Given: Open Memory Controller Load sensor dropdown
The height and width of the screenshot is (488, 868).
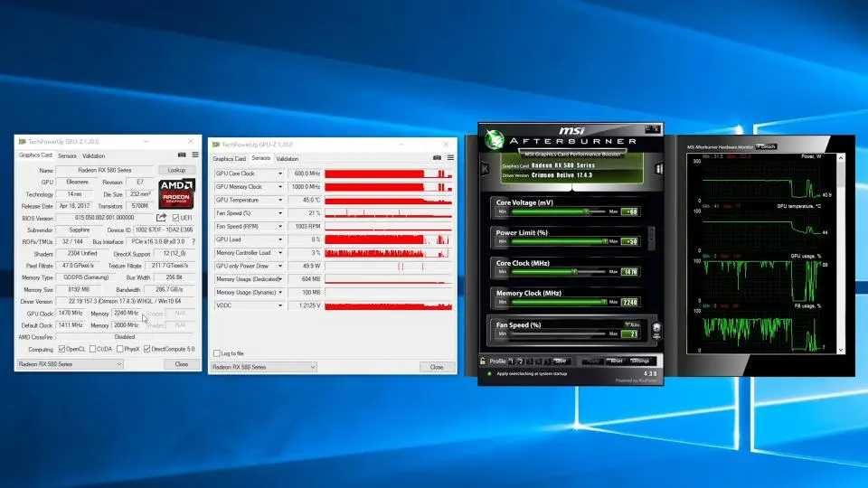Looking at the screenshot, I should 280,253.
